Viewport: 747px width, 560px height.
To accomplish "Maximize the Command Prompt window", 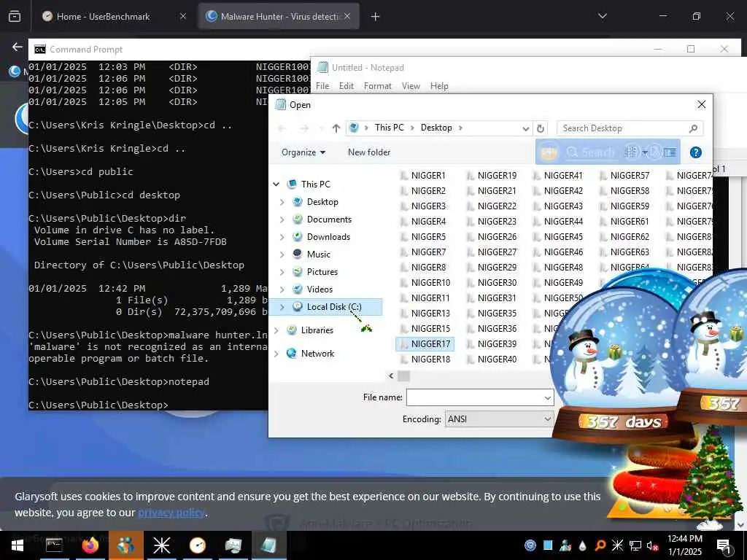I will pyautogui.click(x=691, y=49).
